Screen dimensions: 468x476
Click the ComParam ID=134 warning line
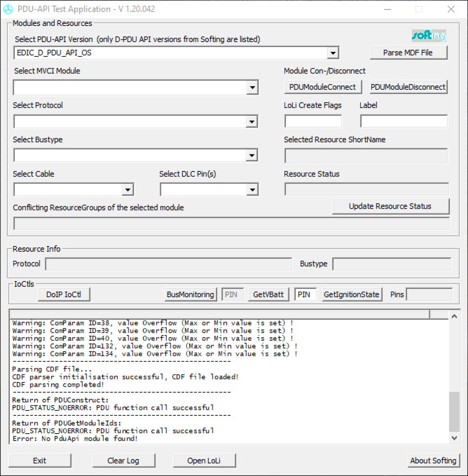tap(155, 354)
